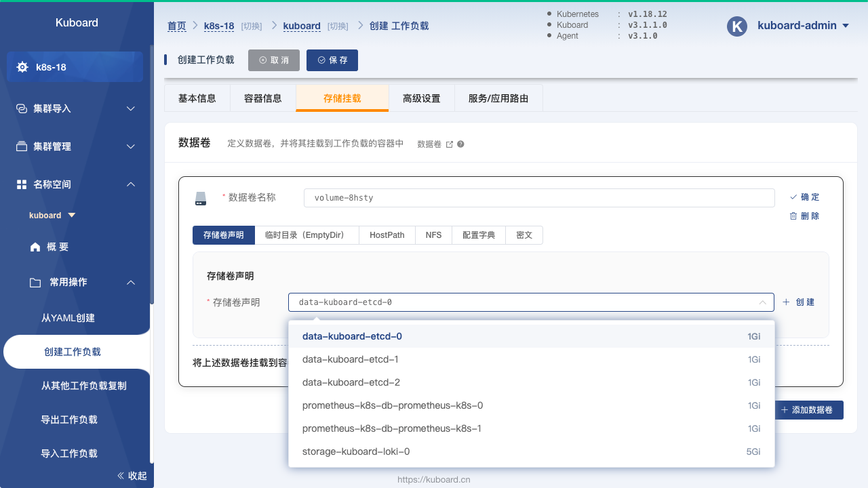Open the 服务/应用路由 tab
Screen dimensions: 868x488
pos(498,98)
